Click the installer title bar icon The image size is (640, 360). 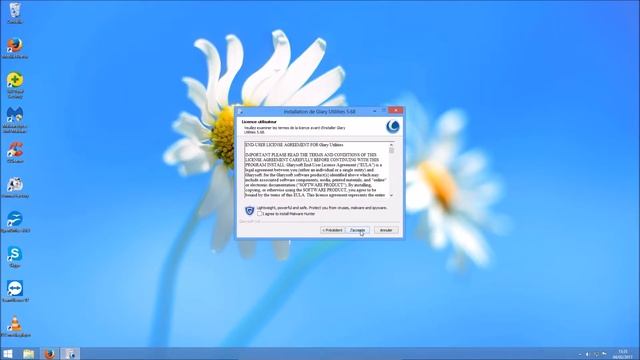(x=240, y=111)
